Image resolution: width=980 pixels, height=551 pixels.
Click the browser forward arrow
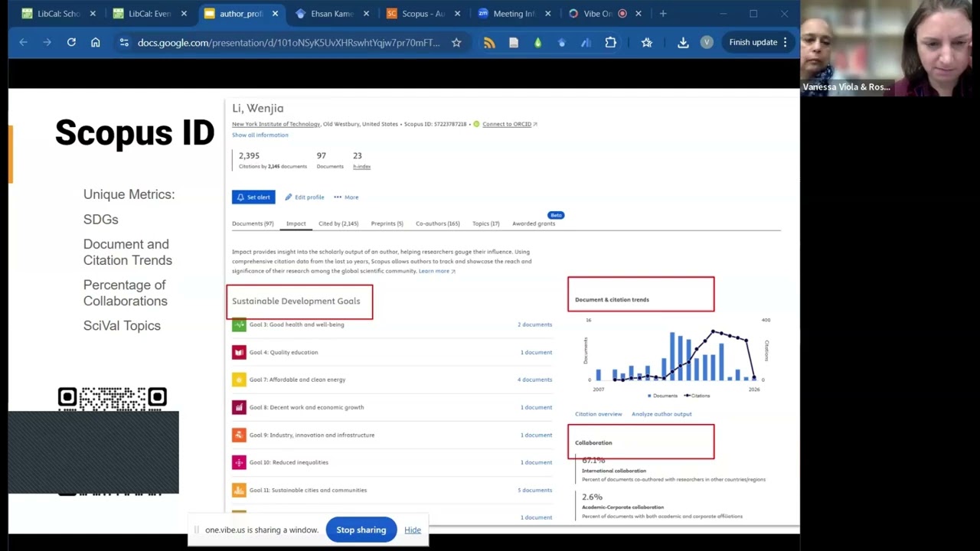(x=47, y=43)
